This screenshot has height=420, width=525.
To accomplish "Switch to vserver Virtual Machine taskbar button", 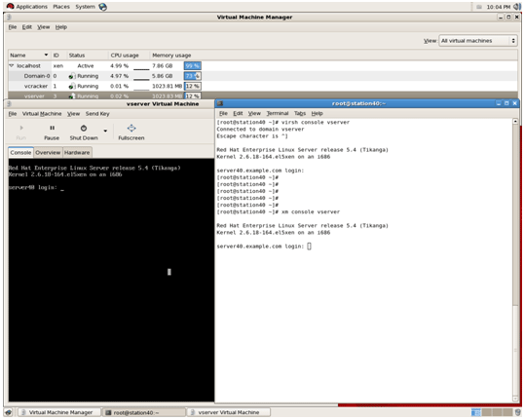I will coord(228,412).
